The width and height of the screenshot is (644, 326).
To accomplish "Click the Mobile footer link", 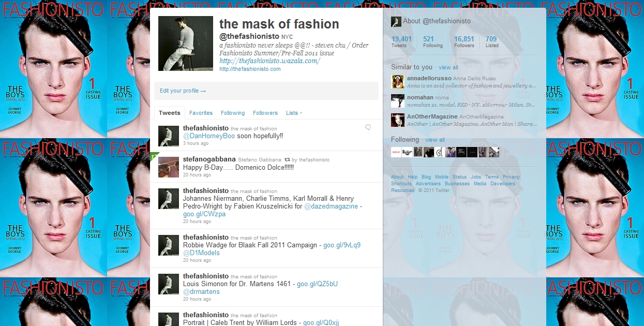I will click(442, 177).
